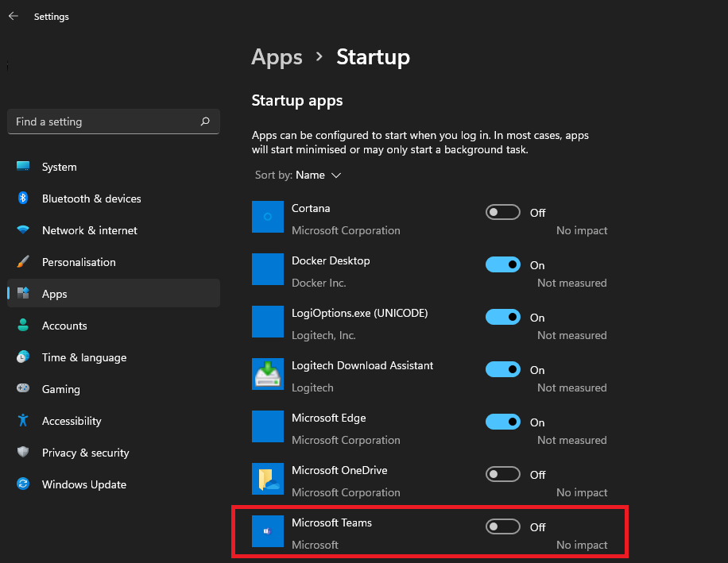Click the Network wifi icon
Image resolution: width=728 pixels, height=563 pixels.
23,229
